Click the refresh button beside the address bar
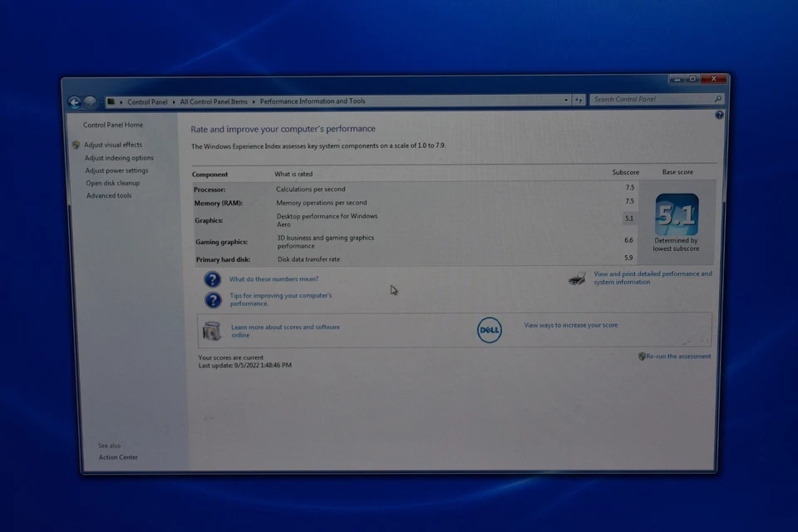Viewport: 798px width, 532px height. tap(579, 101)
